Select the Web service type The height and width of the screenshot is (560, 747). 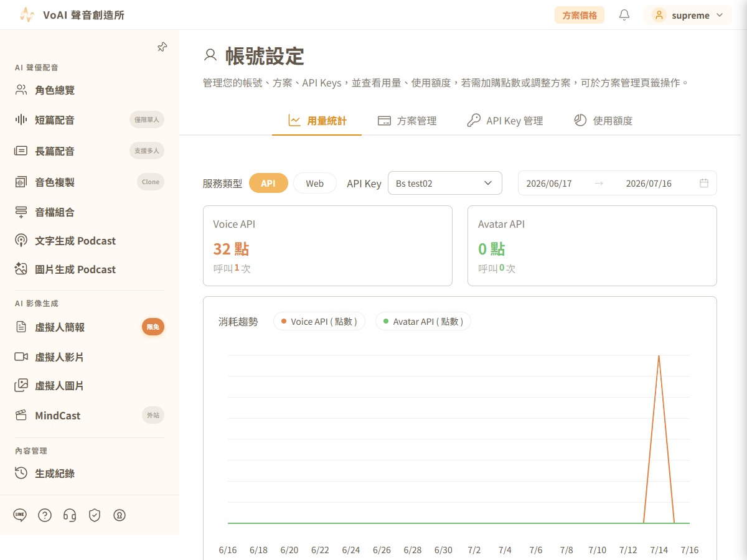click(314, 183)
